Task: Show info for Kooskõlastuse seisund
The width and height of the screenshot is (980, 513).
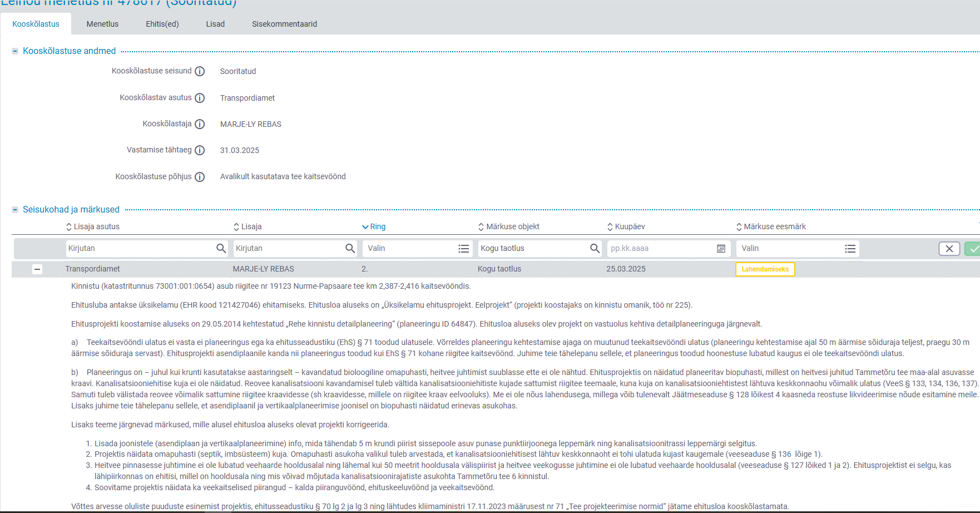Action: pos(200,71)
